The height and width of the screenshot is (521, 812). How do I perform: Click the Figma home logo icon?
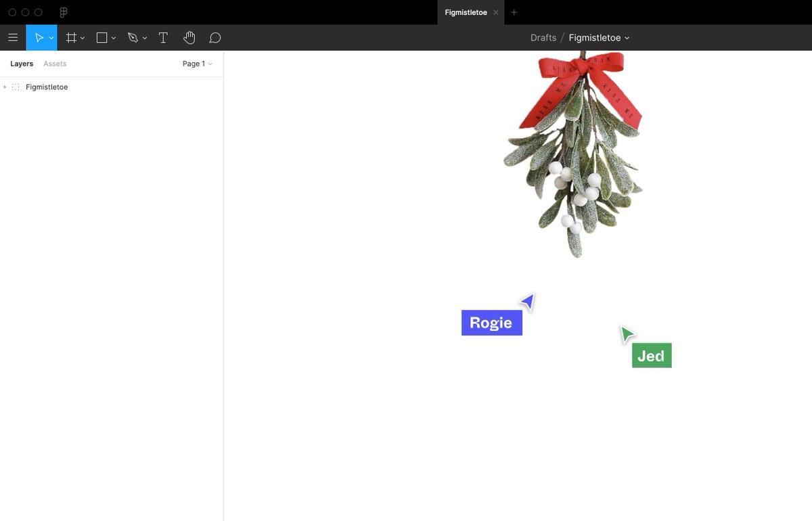click(64, 12)
